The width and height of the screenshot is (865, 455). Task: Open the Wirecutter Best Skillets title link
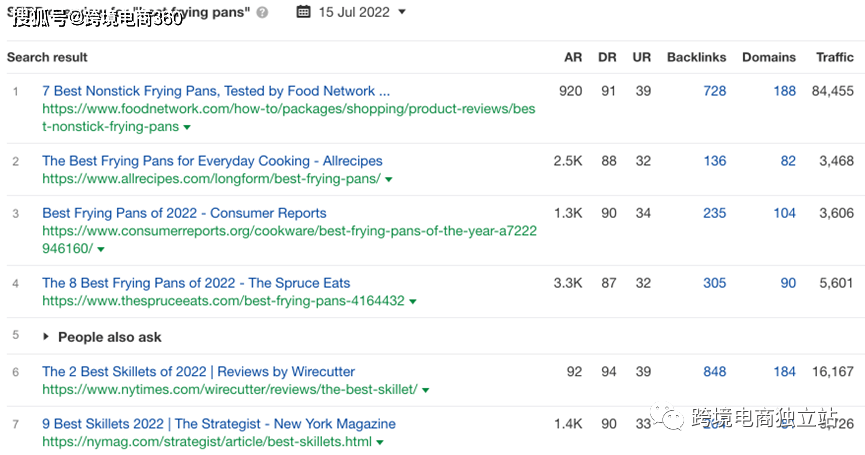tap(199, 371)
